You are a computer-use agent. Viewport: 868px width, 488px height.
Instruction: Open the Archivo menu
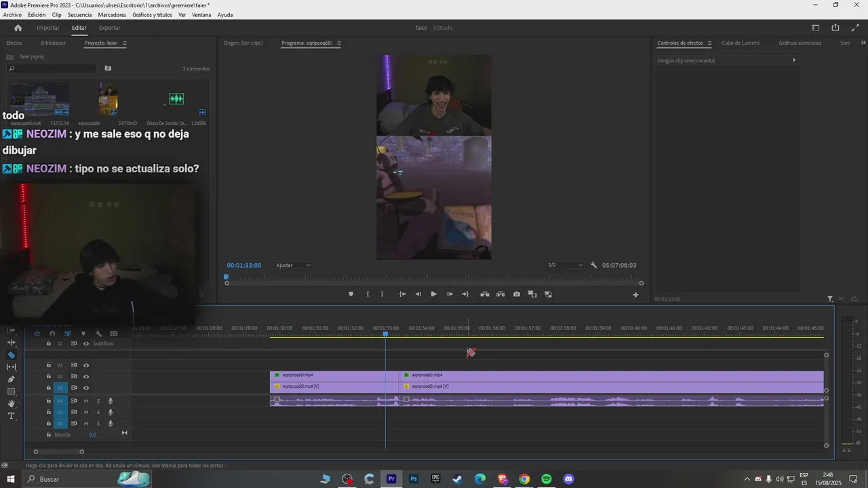point(12,14)
